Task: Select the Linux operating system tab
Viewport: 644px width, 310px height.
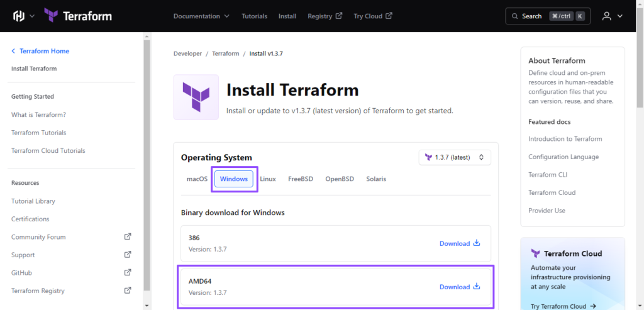Action: (268, 179)
